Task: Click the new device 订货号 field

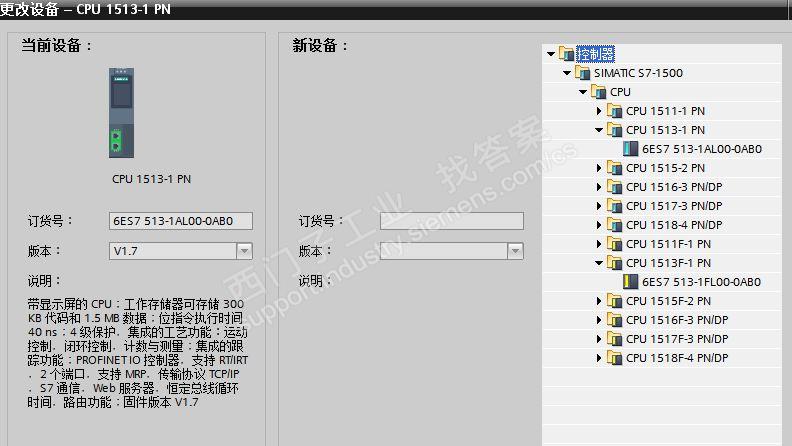Action: [452, 221]
